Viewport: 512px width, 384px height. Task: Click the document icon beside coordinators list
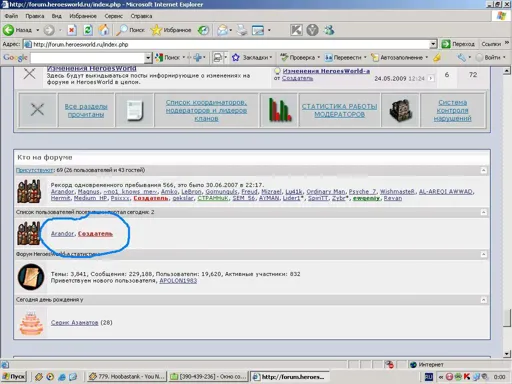135,110
